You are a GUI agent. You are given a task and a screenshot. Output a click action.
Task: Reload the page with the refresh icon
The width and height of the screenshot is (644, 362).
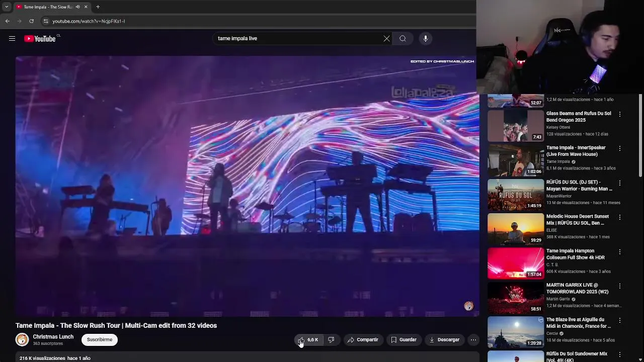pyautogui.click(x=31, y=21)
